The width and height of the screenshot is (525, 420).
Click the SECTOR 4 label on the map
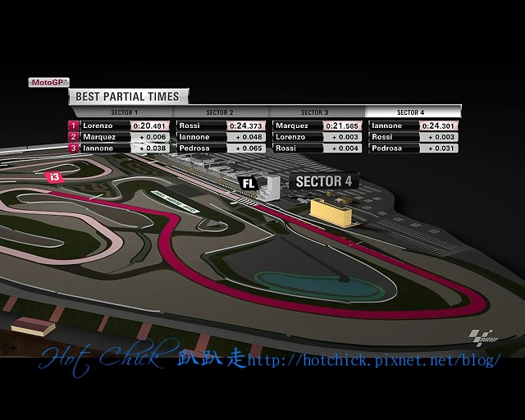click(324, 181)
